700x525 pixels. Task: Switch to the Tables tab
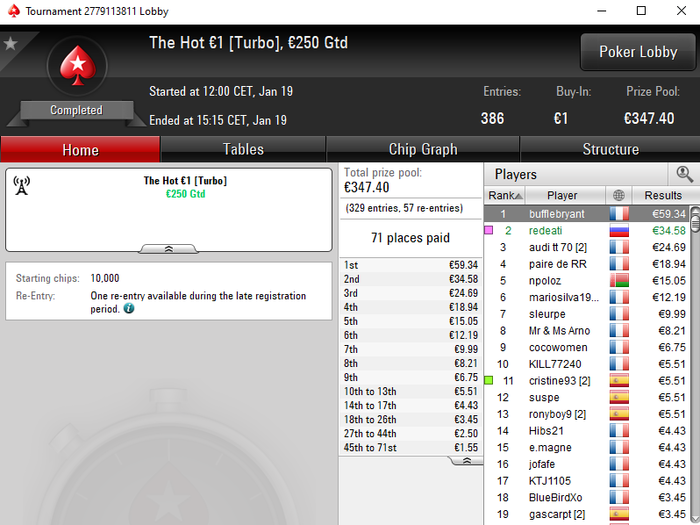click(x=243, y=149)
